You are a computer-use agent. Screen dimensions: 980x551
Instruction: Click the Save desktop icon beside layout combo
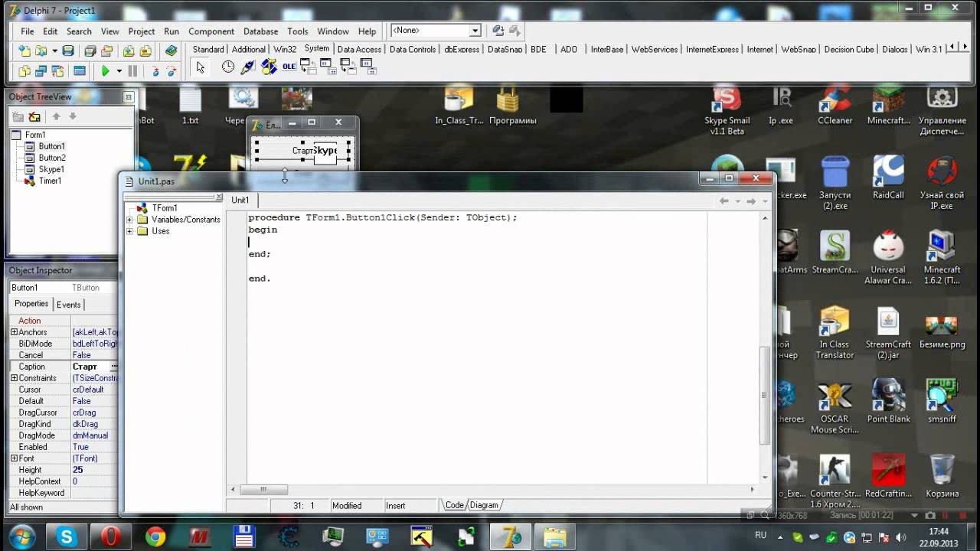tap(498, 31)
